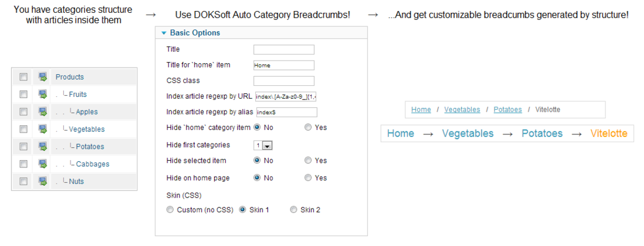This screenshot has width=644, height=246.
Task: Open the Cabbages category
Action: [93, 164]
